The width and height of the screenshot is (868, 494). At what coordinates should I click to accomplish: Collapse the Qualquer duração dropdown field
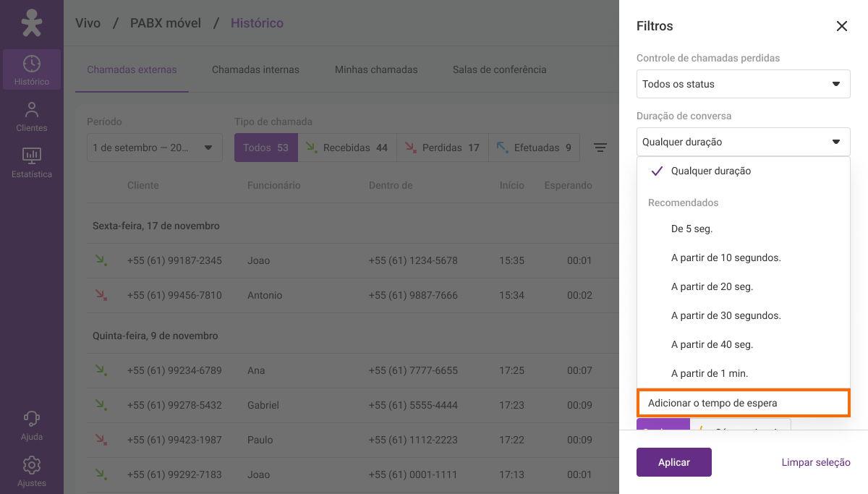(x=744, y=142)
